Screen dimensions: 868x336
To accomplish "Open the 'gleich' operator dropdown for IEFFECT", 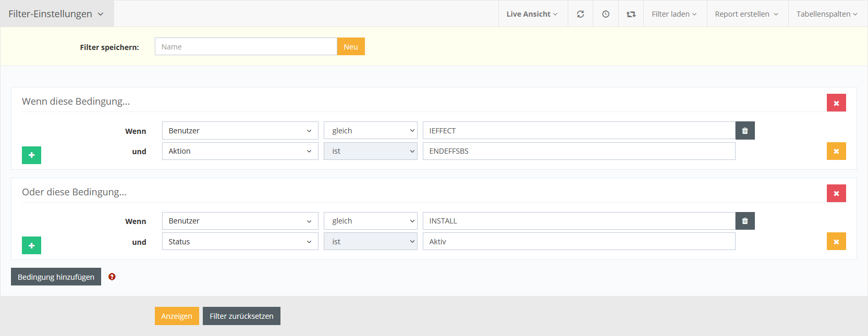I will [370, 131].
